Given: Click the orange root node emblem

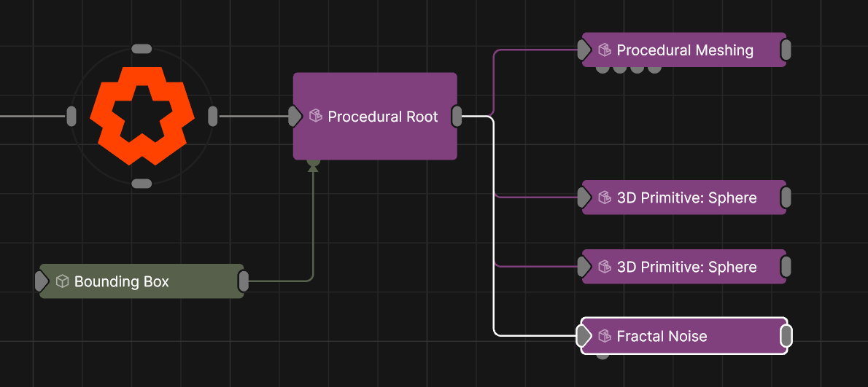Looking at the screenshot, I should click(142, 116).
